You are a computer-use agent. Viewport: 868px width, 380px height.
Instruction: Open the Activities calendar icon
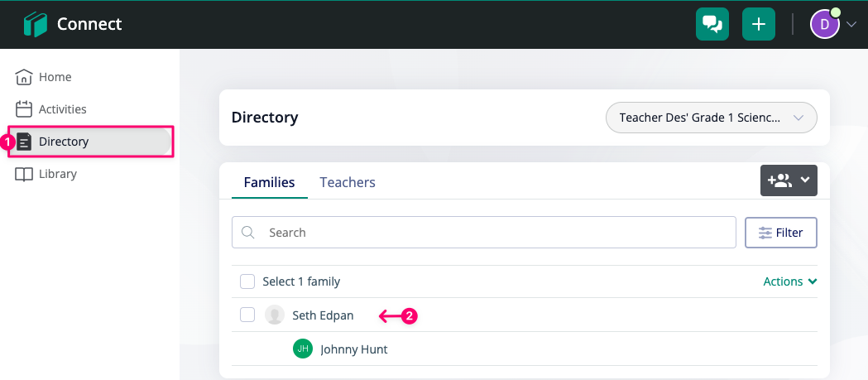[24, 109]
